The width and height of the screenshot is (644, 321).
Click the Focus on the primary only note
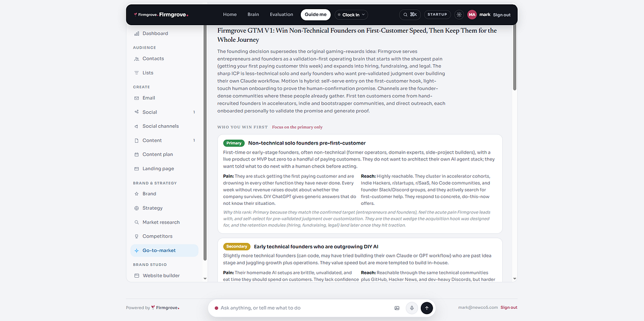click(x=297, y=127)
